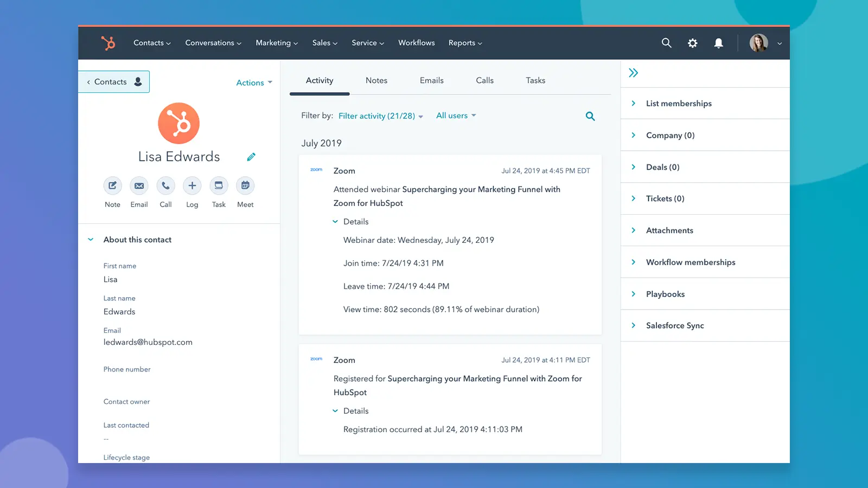The image size is (868, 488).
Task: Switch to the Tasks tab
Action: click(x=535, y=80)
